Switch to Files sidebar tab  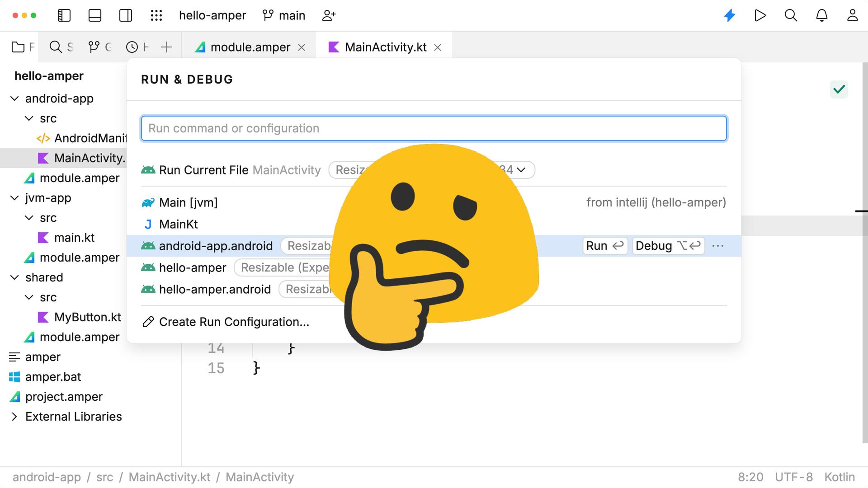point(23,47)
